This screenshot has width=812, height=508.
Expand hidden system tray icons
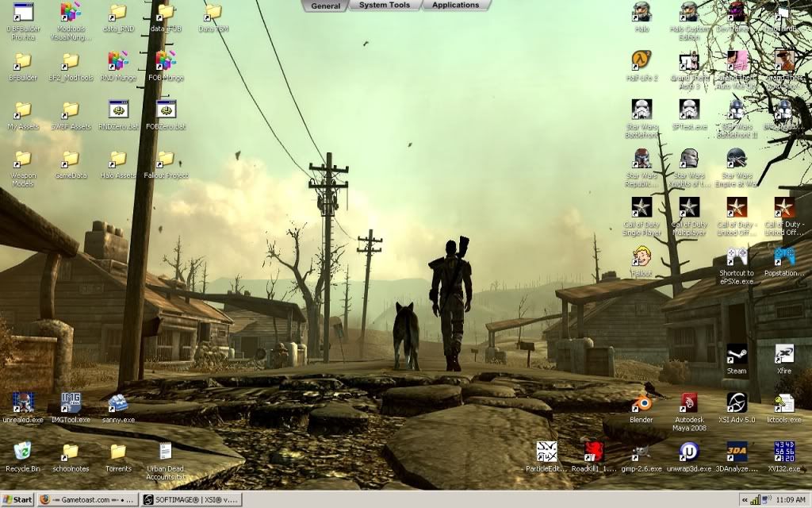pos(745,500)
